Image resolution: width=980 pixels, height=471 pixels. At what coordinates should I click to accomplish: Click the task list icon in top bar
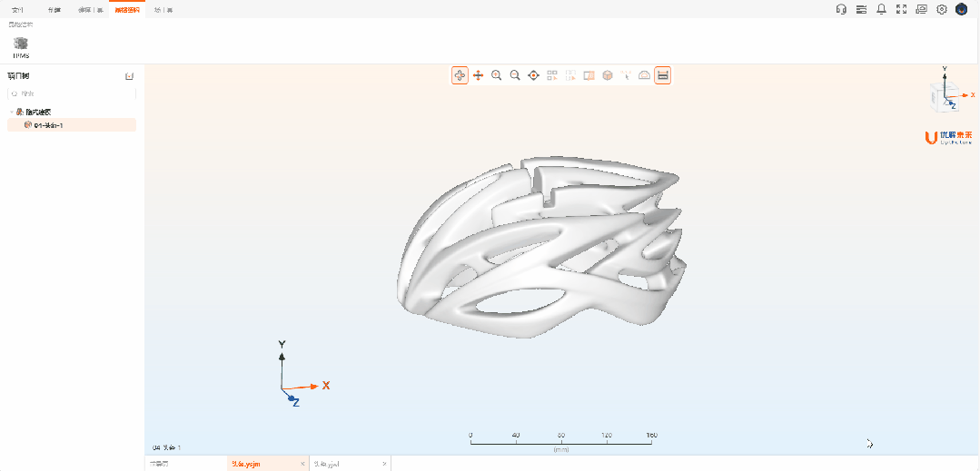click(x=861, y=9)
